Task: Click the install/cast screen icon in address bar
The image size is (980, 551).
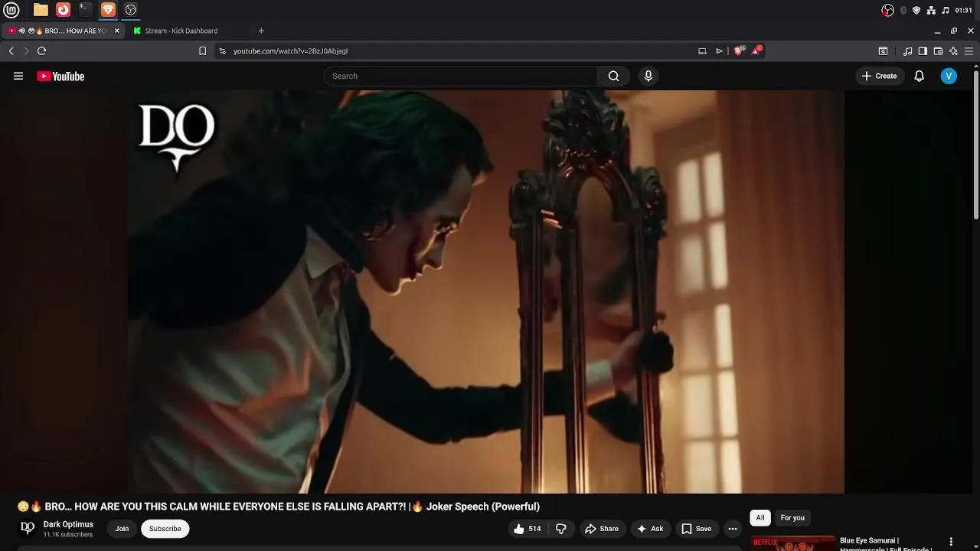Action: click(x=702, y=51)
